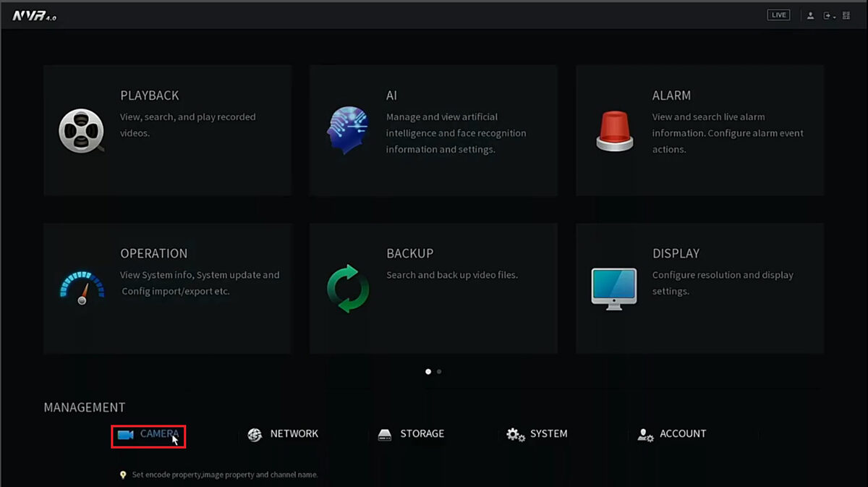The height and width of the screenshot is (487, 868).
Task: Switch to the second page dot
Action: pyautogui.click(x=439, y=371)
